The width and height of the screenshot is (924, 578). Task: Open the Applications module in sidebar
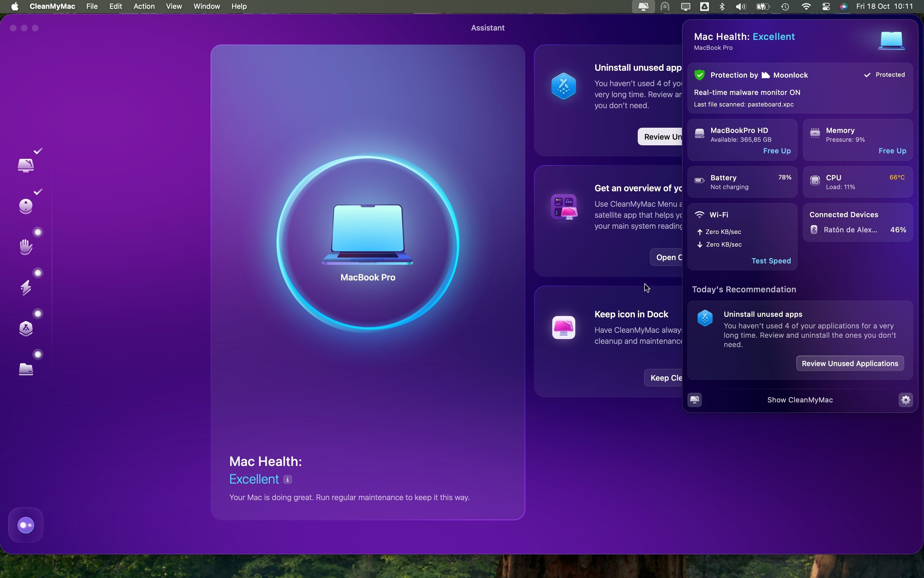pos(26,328)
